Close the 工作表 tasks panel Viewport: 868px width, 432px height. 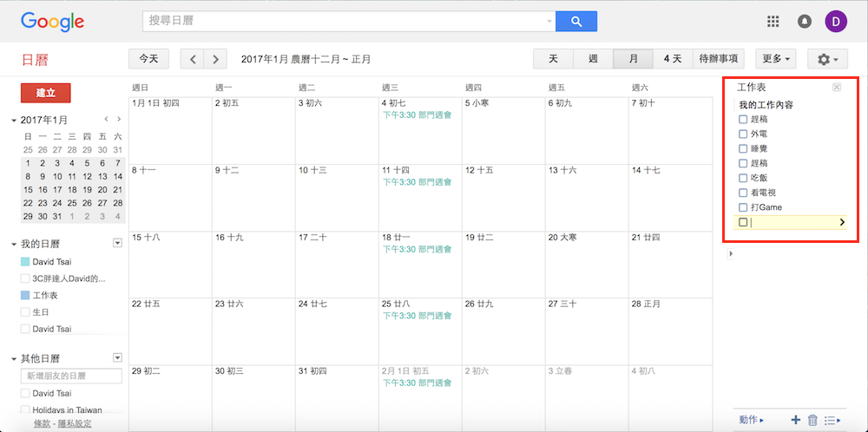(x=836, y=88)
